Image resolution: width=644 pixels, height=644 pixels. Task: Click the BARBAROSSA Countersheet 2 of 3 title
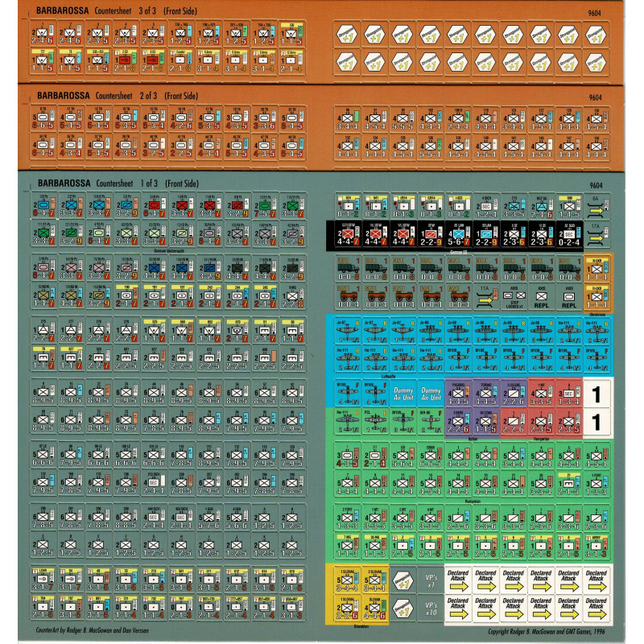coord(118,96)
